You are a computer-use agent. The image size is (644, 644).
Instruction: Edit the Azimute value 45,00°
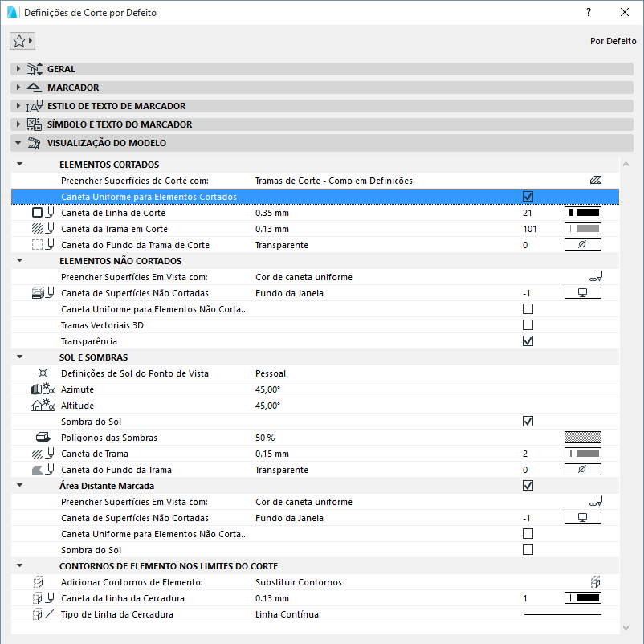tap(267, 389)
